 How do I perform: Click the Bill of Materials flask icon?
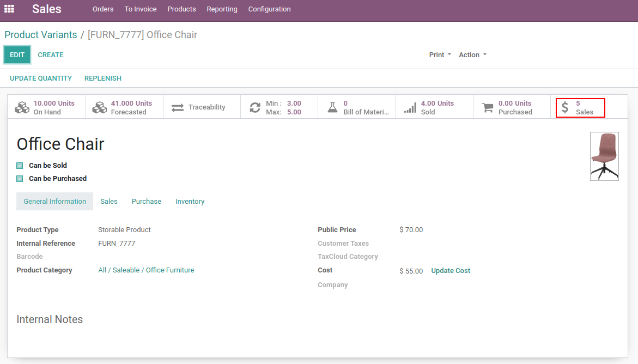click(332, 107)
